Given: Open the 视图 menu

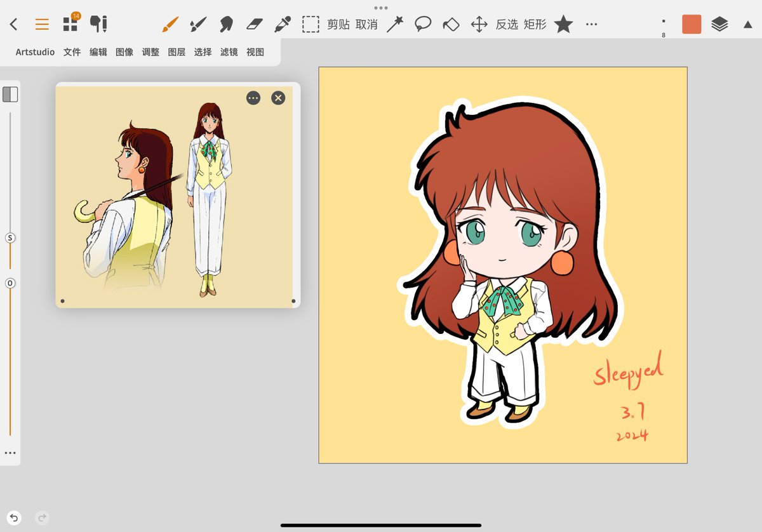Looking at the screenshot, I should (255, 52).
